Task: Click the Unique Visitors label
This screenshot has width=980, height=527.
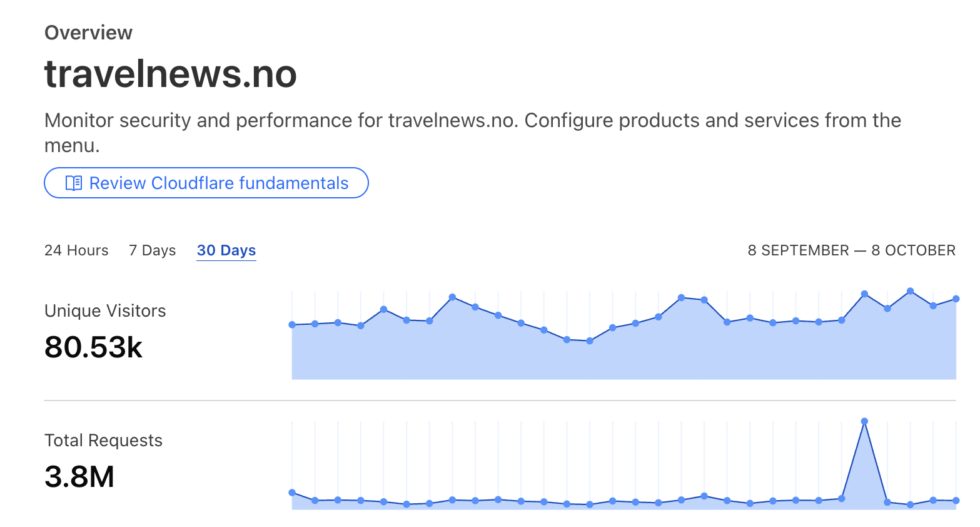Action: coord(105,311)
